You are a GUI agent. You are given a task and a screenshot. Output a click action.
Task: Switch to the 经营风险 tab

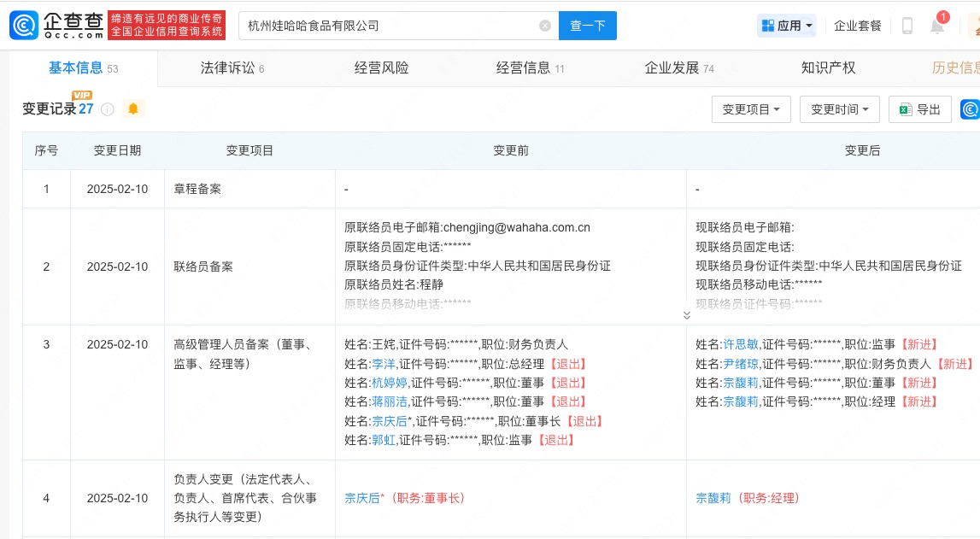click(381, 68)
